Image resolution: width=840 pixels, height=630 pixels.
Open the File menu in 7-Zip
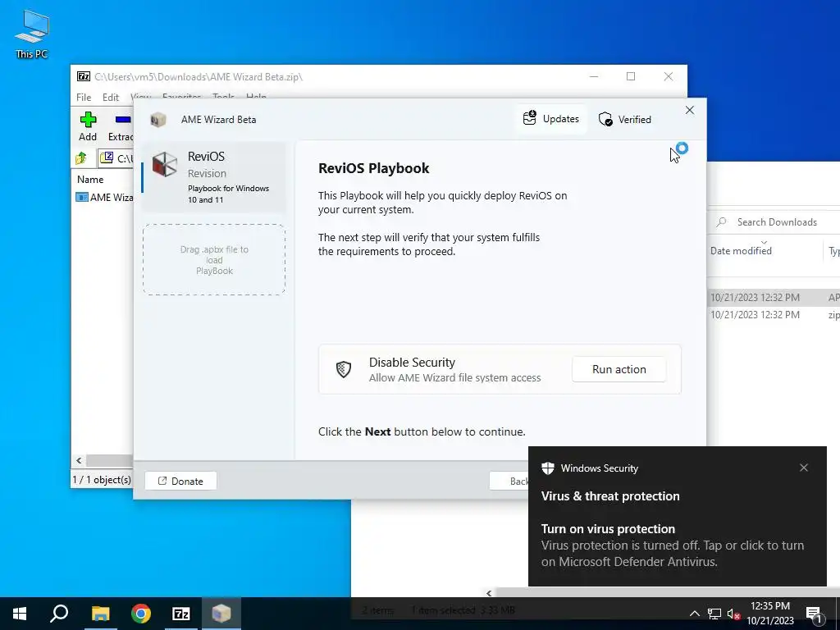point(84,97)
